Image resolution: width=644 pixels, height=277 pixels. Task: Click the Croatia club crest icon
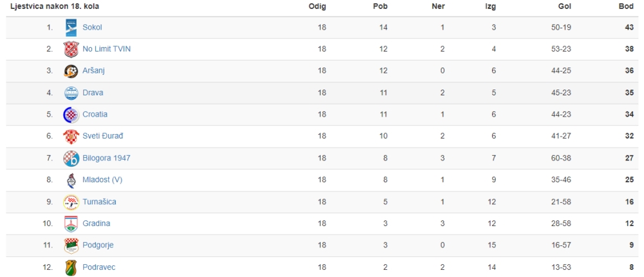(71, 115)
